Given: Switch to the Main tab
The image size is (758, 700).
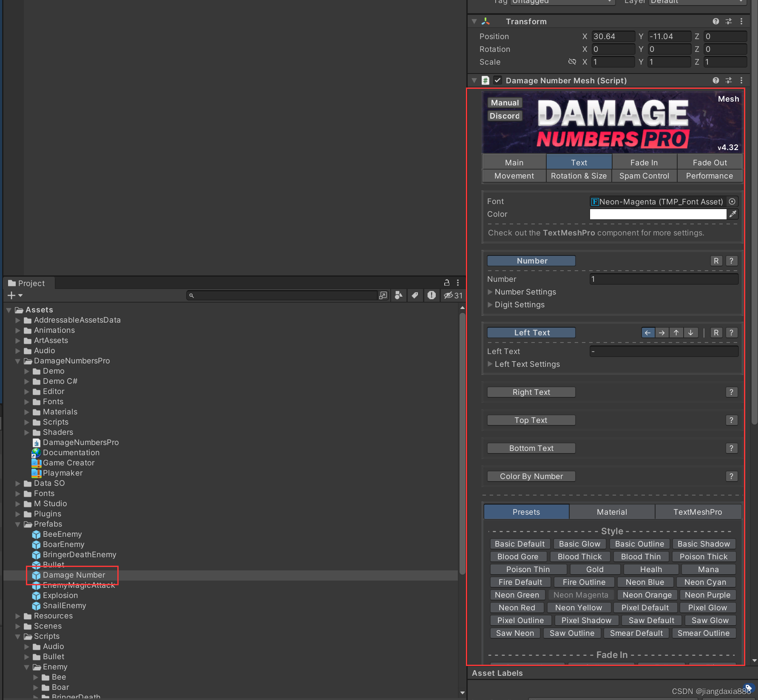Looking at the screenshot, I should tap(514, 162).
